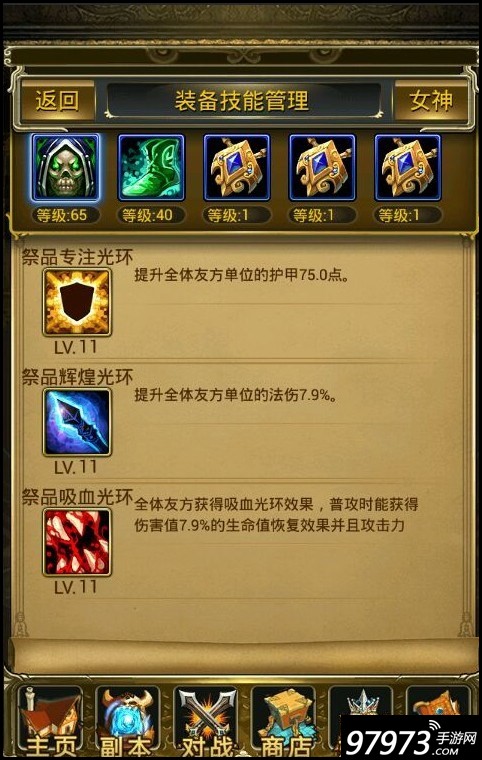The height and width of the screenshot is (760, 482).
Task: Select the skull hood equipment icon
Action: 66,168
